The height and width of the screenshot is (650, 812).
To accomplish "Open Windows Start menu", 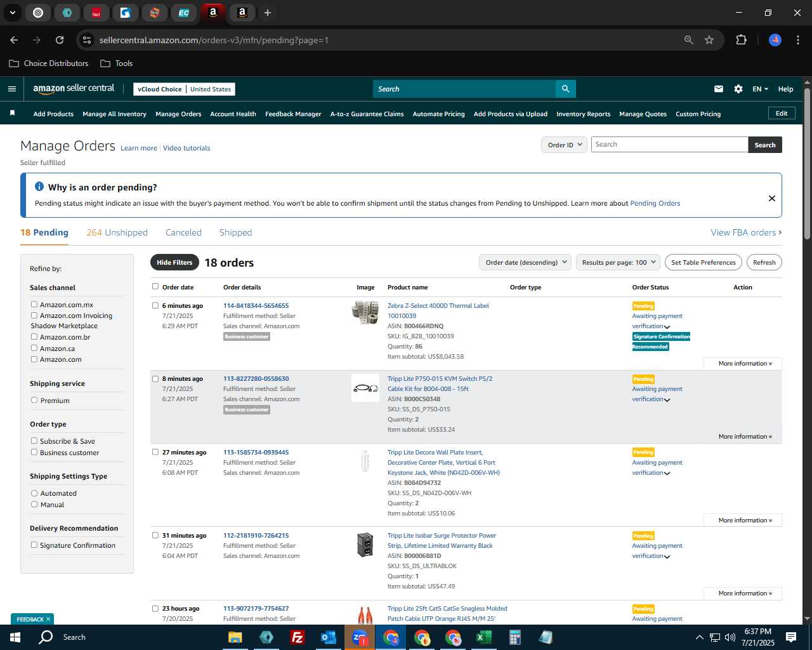I will tap(15, 637).
